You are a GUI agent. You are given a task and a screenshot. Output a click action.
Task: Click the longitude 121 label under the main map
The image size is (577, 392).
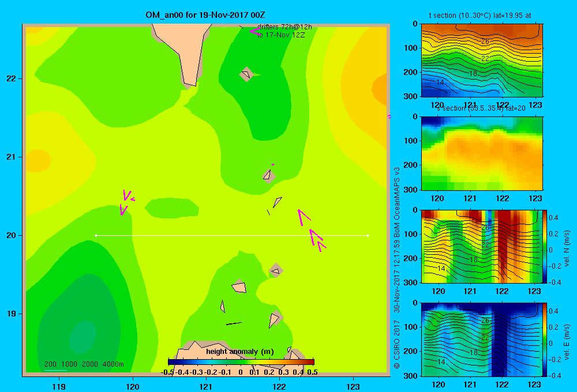[206, 386]
